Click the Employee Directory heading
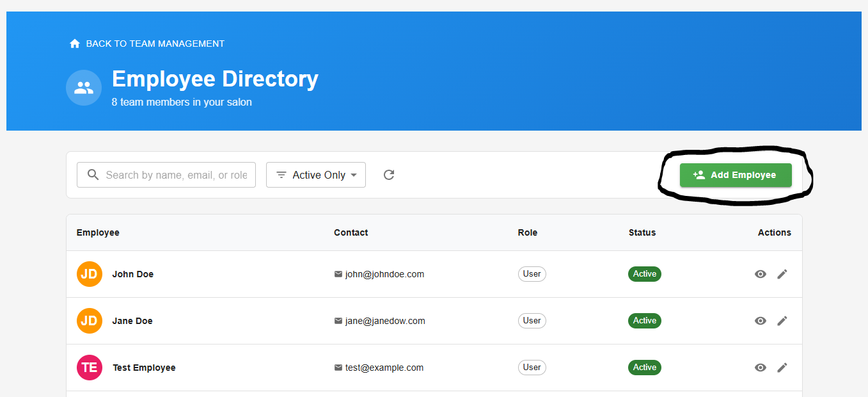The image size is (868, 397). [x=215, y=79]
